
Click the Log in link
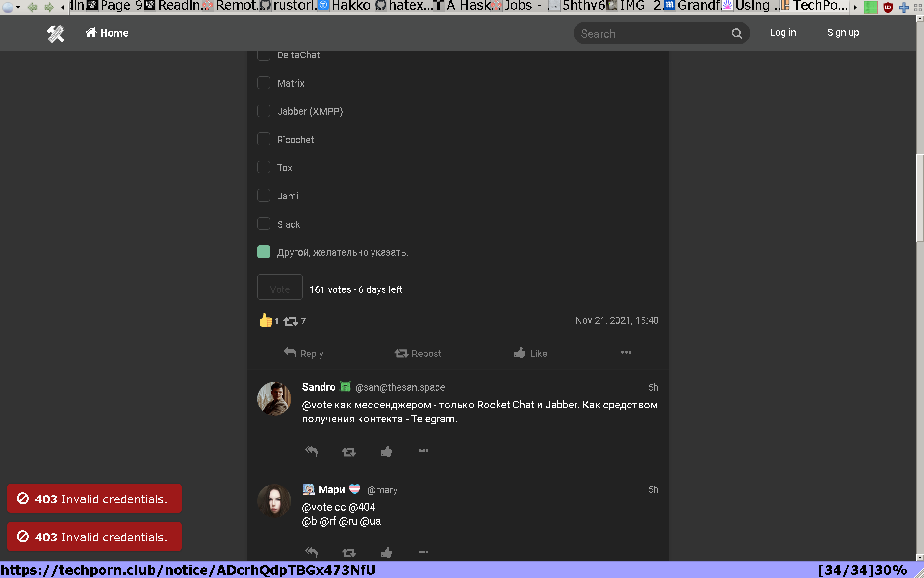(x=783, y=33)
